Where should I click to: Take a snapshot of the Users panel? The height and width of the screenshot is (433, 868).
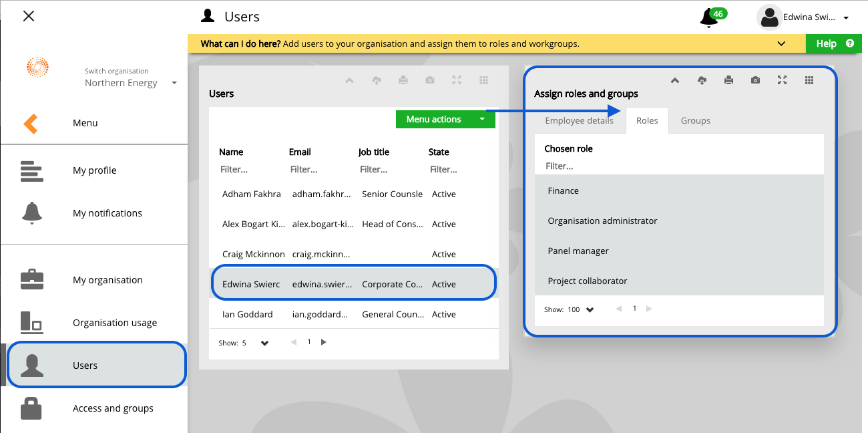[x=429, y=80]
